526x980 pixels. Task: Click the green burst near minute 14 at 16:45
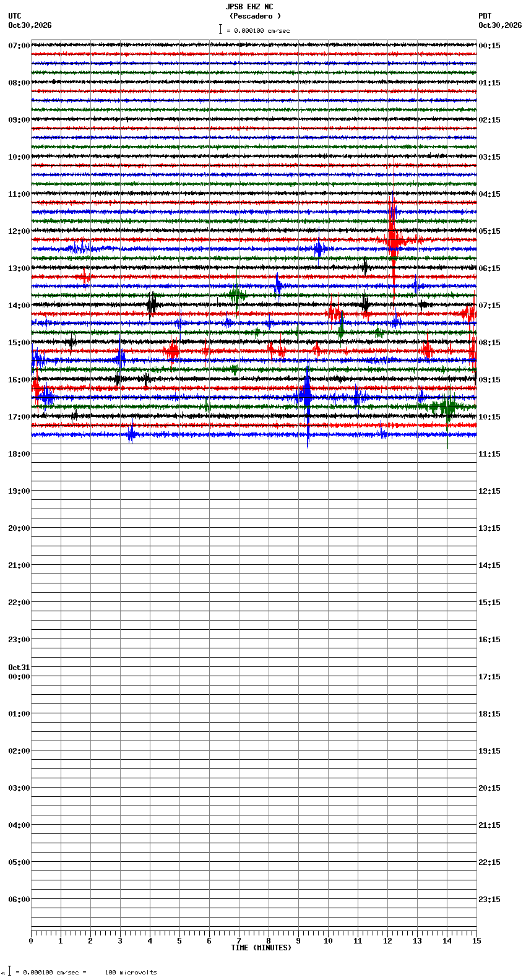(447, 407)
